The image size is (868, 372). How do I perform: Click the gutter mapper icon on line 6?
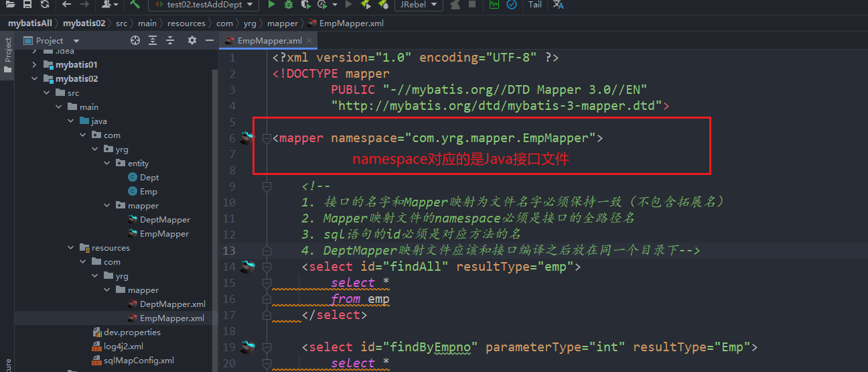tap(248, 137)
